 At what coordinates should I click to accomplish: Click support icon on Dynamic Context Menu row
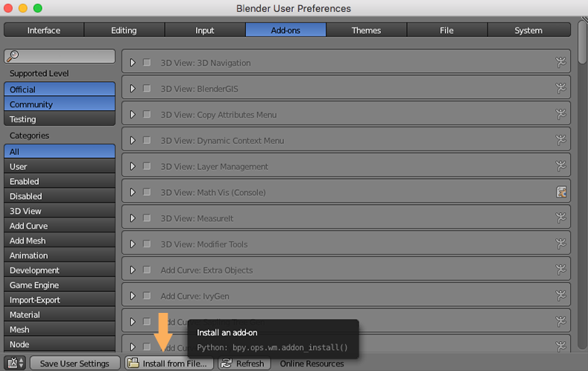coord(560,140)
